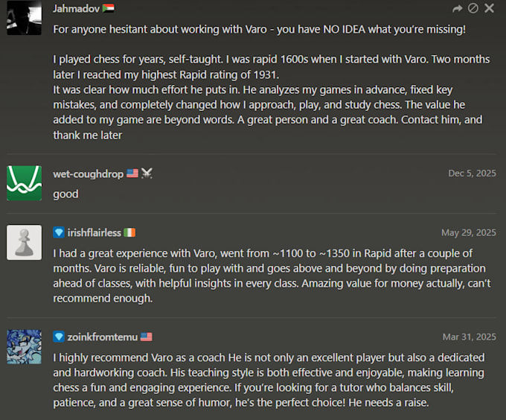Click the reply arrow icon on Jahmadov's comment
Screen dimensions: 506x420
click(458, 8)
